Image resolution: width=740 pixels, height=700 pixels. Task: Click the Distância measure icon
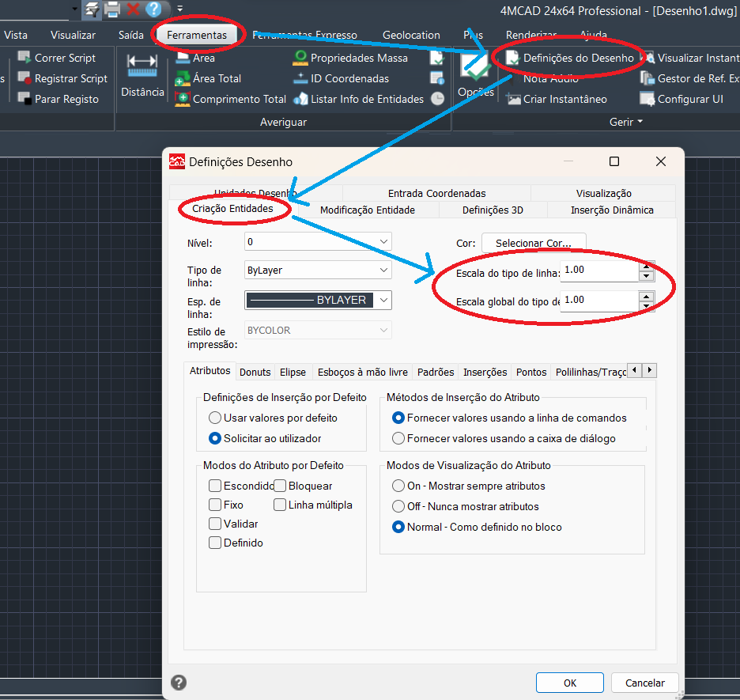click(142, 65)
